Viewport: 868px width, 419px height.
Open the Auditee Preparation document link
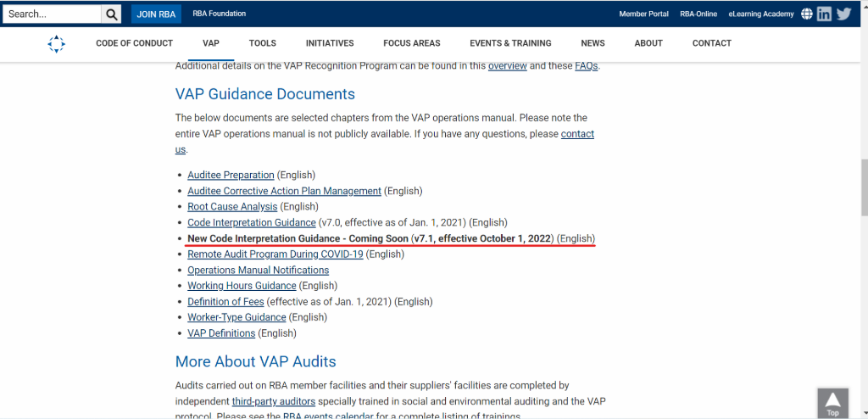231,175
